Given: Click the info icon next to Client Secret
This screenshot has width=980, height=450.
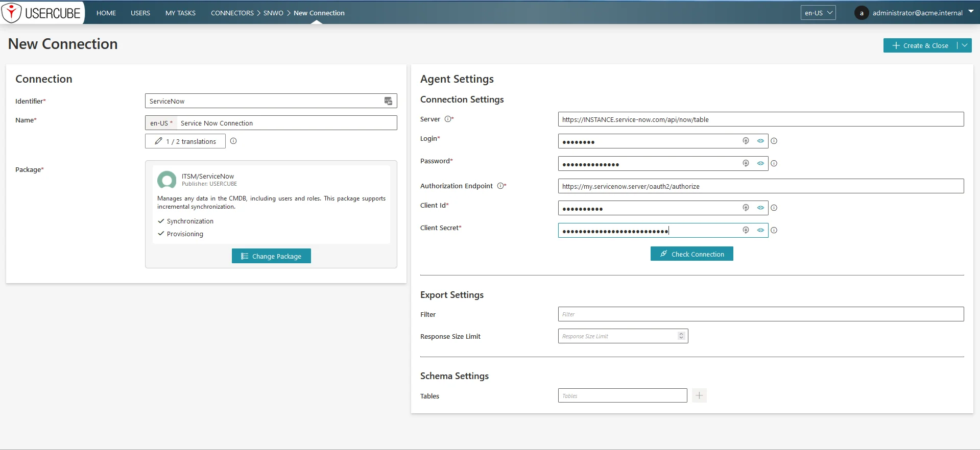Looking at the screenshot, I should point(774,231).
